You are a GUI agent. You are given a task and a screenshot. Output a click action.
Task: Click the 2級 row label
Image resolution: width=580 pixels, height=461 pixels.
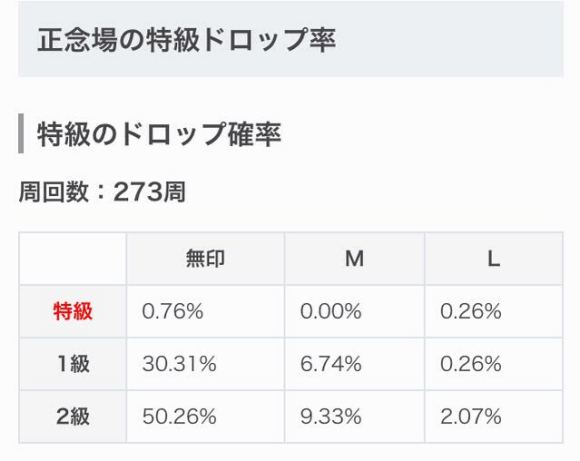72,417
